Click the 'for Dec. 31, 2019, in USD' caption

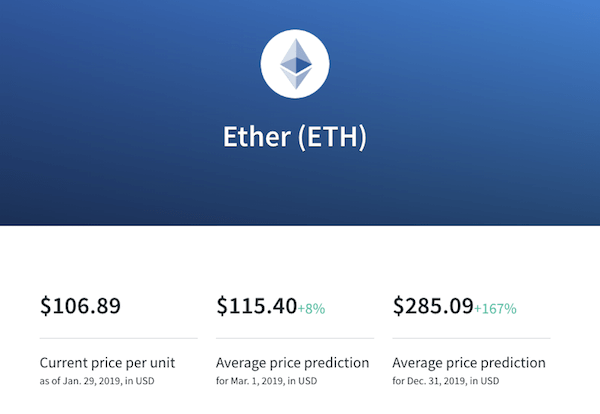(x=446, y=381)
